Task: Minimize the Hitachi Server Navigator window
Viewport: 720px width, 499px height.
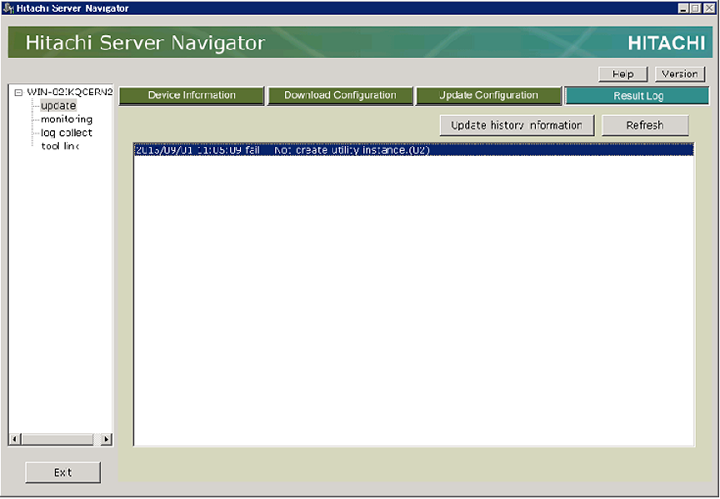Action: pyautogui.click(x=684, y=8)
